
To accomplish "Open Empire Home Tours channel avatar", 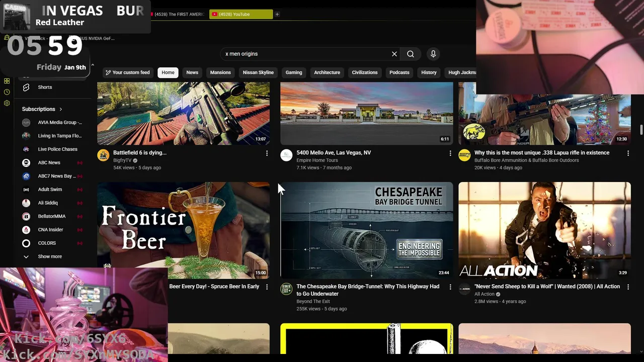I will pyautogui.click(x=286, y=155).
